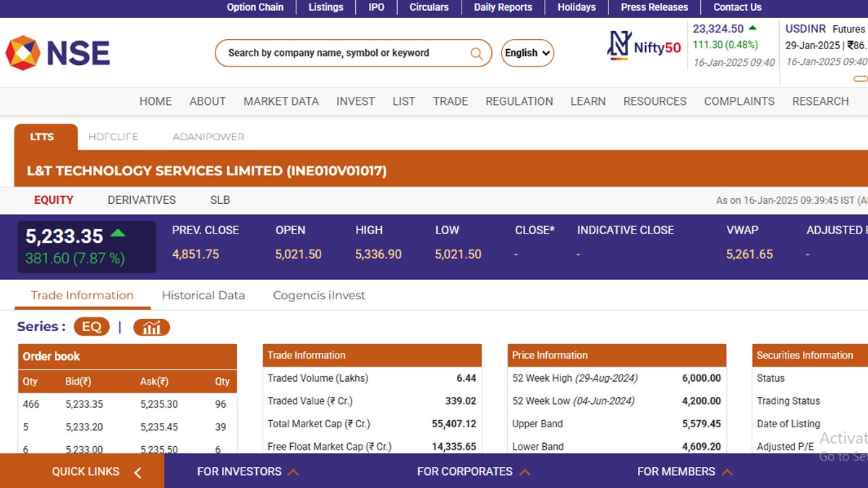Expand the For Corporates footer menu
Screen dimensions: 868x488
[x=473, y=471]
